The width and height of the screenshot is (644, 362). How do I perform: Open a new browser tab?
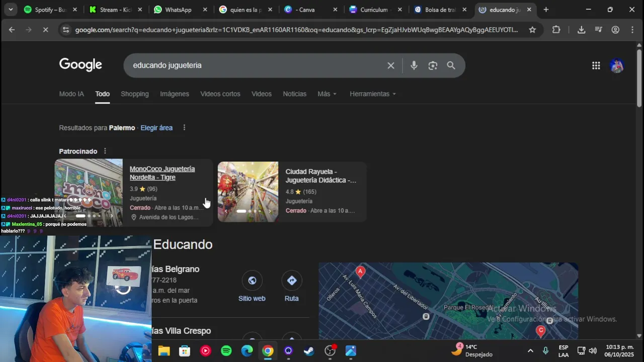pyautogui.click(x=546, y=10)
